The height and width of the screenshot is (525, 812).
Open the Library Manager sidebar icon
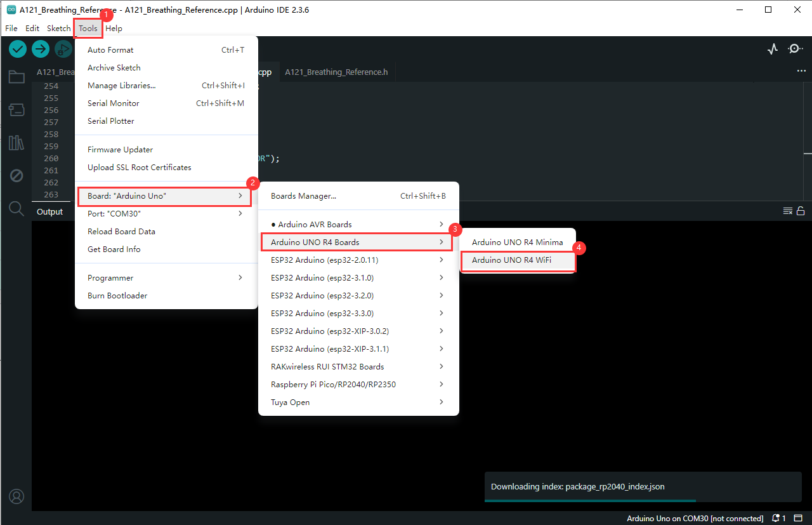coord(16,143)
